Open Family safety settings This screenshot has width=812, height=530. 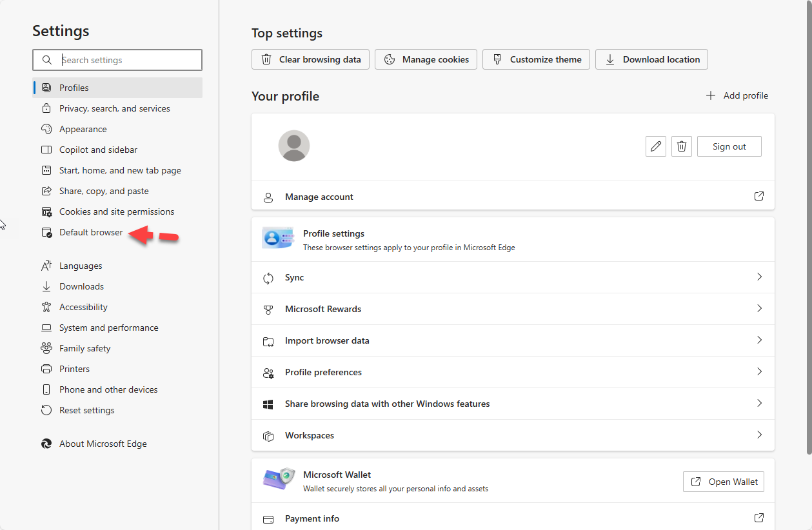point(117,348)
